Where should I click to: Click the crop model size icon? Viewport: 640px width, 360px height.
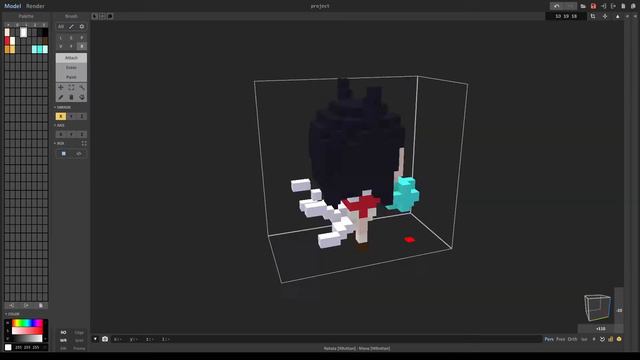(593, 16)
